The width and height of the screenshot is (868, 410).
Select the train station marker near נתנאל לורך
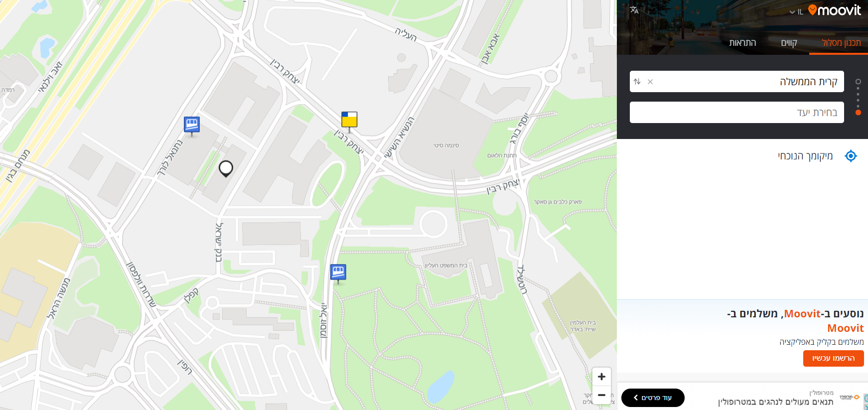[192, 125]
